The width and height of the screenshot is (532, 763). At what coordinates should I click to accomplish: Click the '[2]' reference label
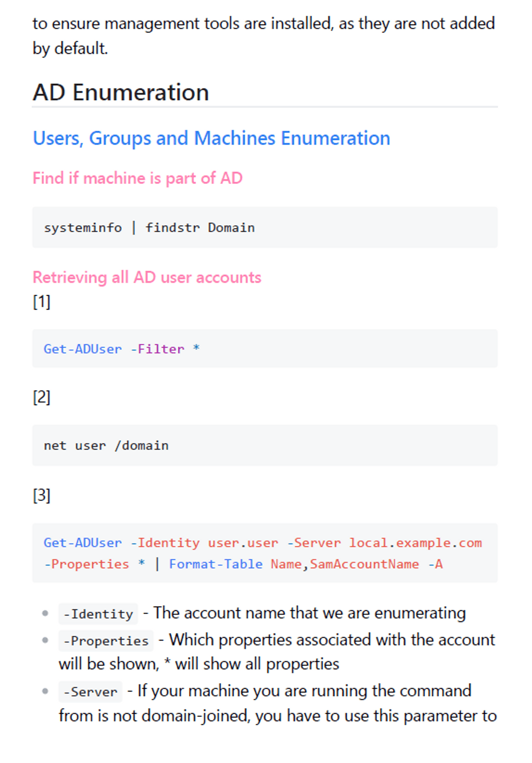[x=42, y=397]
